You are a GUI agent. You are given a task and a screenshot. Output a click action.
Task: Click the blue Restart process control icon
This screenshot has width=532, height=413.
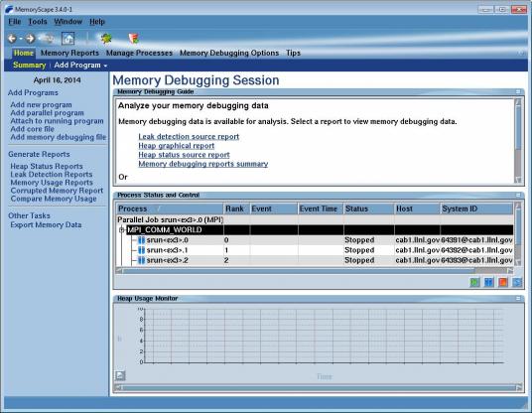(517, 282)
